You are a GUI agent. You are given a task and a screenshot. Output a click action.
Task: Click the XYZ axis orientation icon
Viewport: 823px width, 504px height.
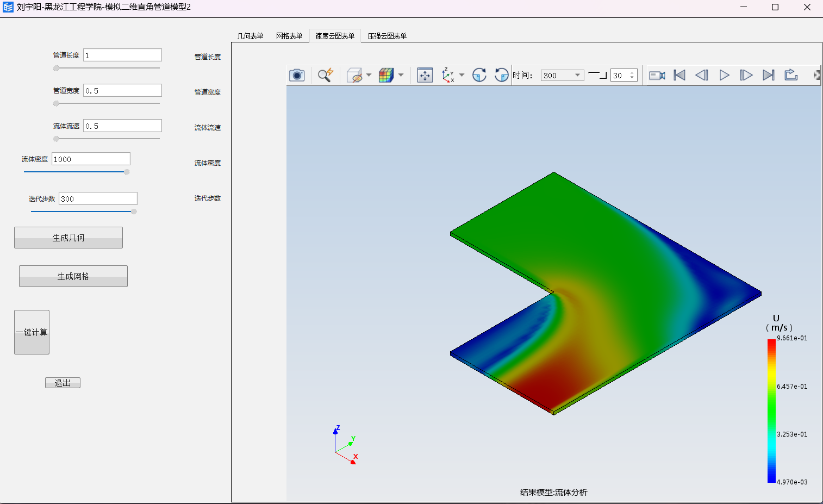pyautogui.click(x=448, y=75)
